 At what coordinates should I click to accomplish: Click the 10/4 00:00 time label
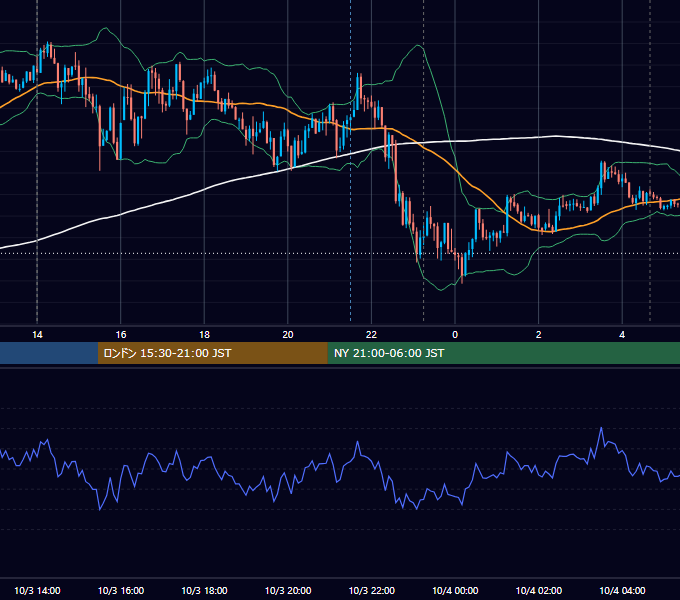[455, 590]
